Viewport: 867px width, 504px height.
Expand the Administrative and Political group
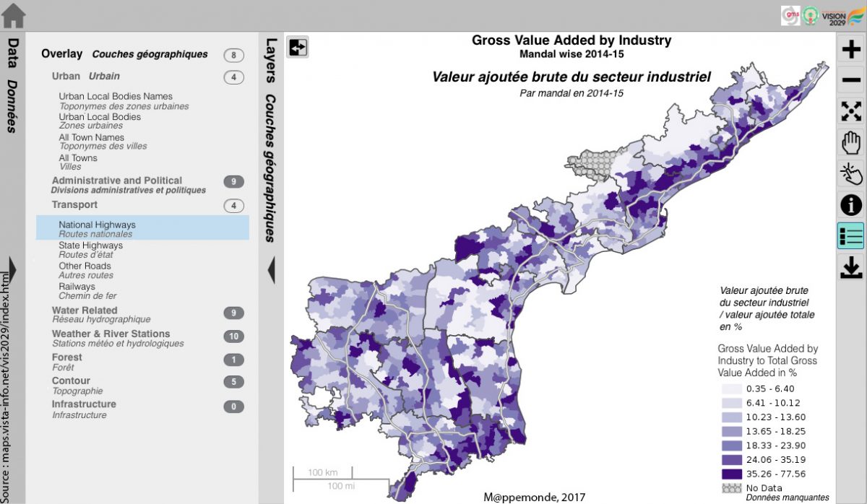point(116,181)
